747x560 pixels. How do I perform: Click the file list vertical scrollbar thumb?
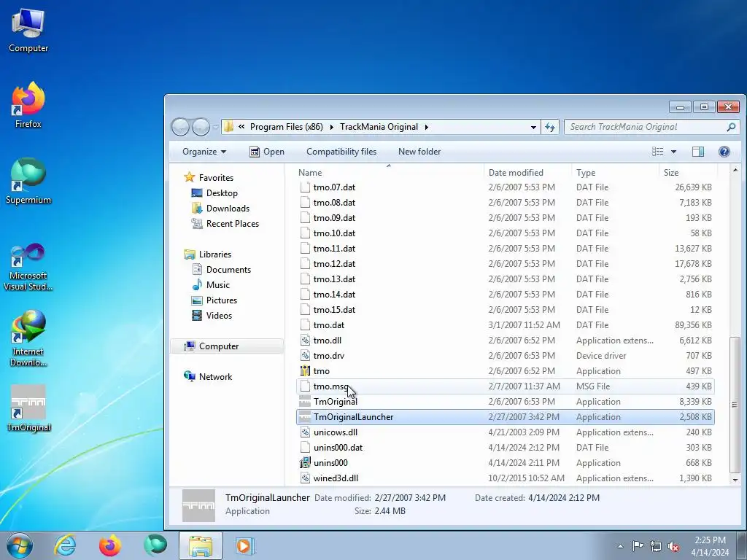(735, 405)
